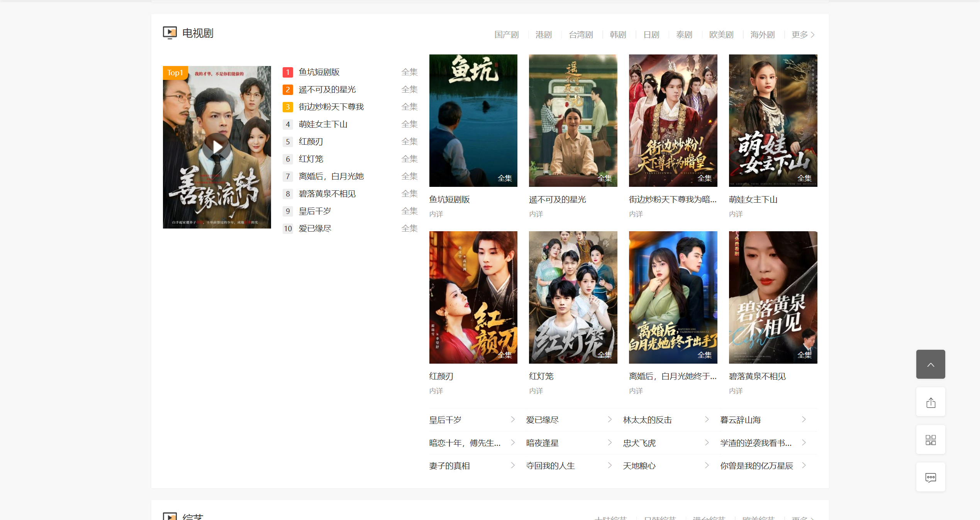The height and width of the screenshot is (520, 980).
Task: Open the QR code icon button
Action: click(x=930, y=440)
